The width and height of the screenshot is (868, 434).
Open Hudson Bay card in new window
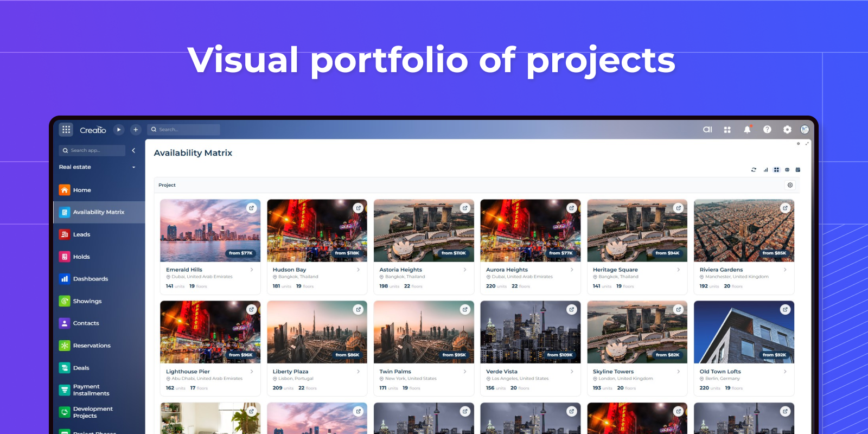pyautogui.click(x=358, y=208)
